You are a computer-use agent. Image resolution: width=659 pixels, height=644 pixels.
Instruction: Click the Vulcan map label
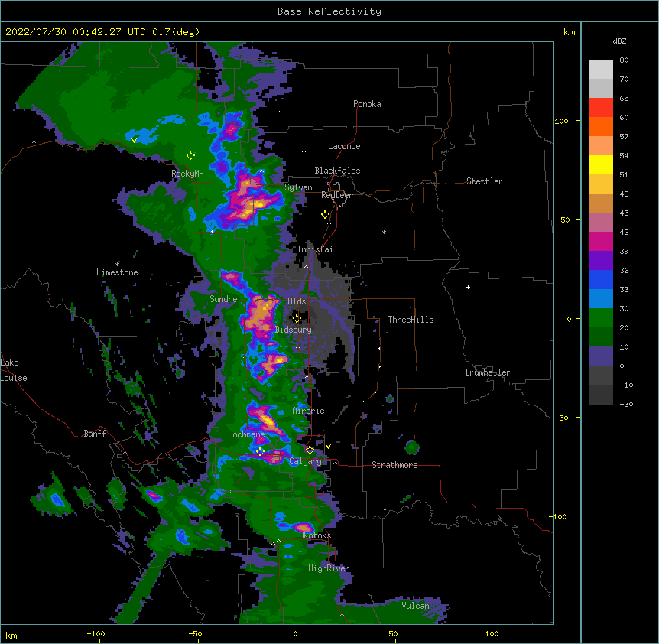[x=415, y=606]
